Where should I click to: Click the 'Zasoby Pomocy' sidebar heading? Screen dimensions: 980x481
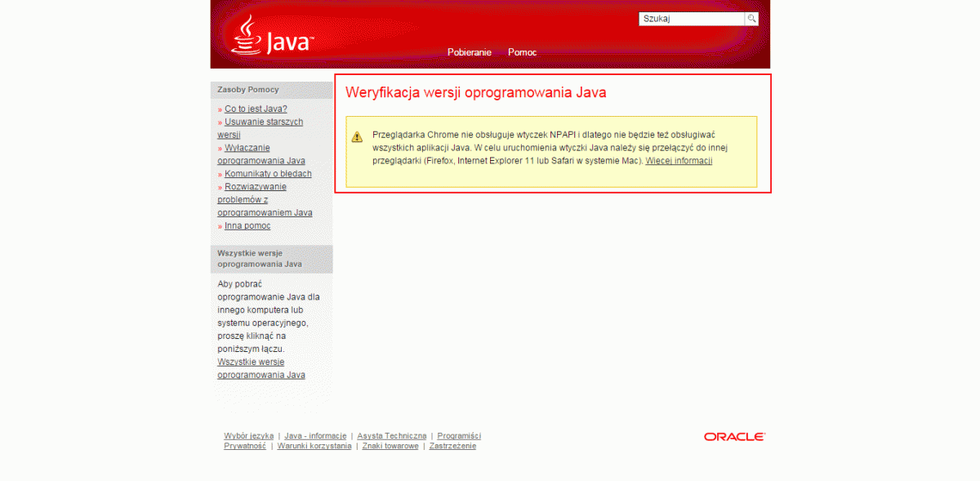coord(248,90)
